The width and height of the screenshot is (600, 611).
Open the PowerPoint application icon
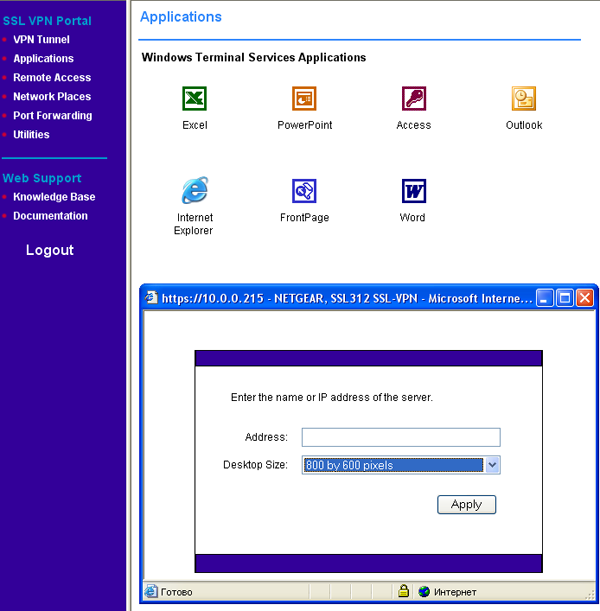pyautogui.click(x=304, y=99)
